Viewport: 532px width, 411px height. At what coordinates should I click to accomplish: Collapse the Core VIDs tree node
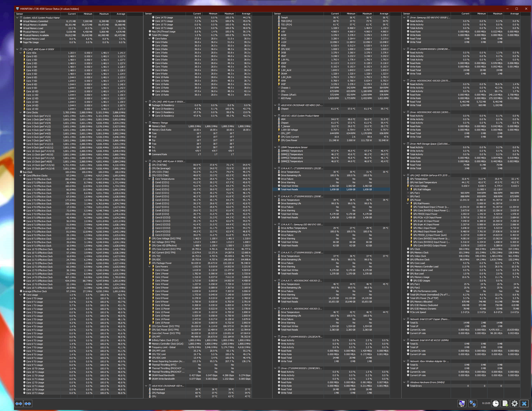[x=21, y=53]
